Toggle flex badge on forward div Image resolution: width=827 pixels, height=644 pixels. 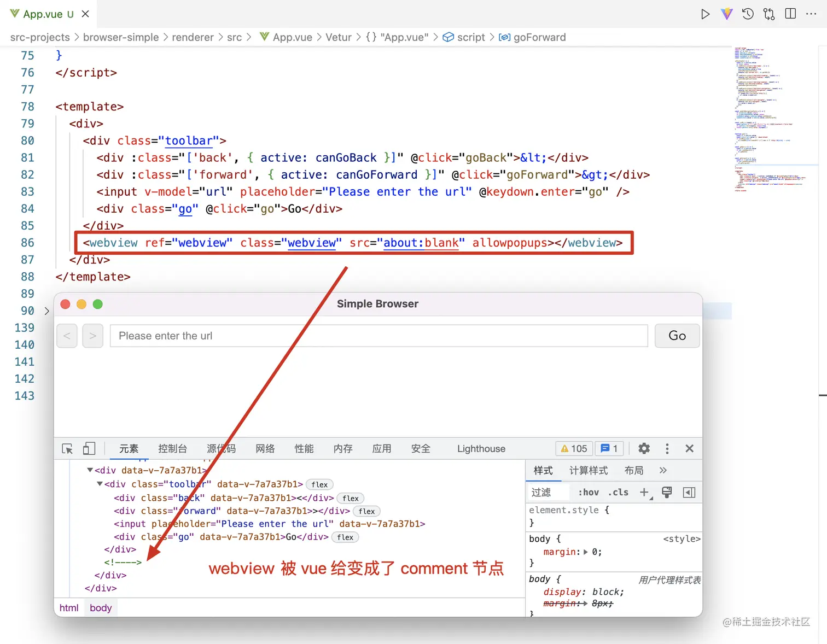coord(367,511)
